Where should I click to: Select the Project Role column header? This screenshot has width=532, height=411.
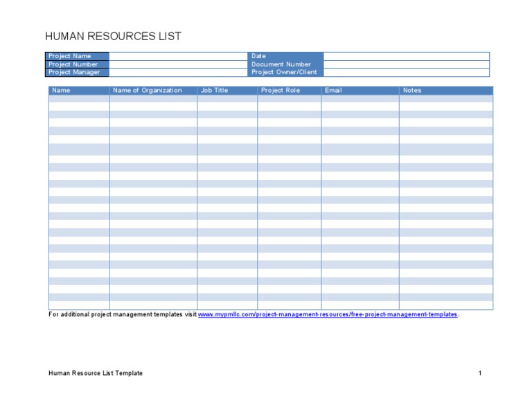click(289, 90)
